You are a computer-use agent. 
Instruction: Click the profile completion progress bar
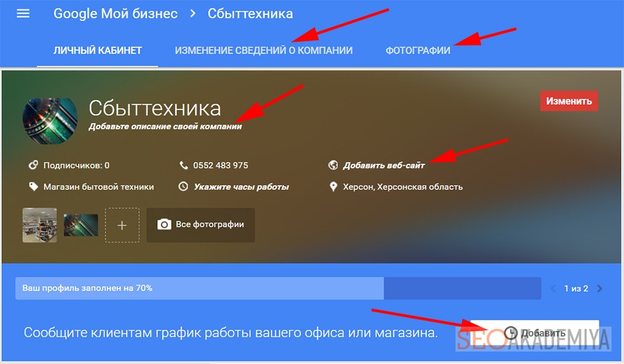[278, 289]
